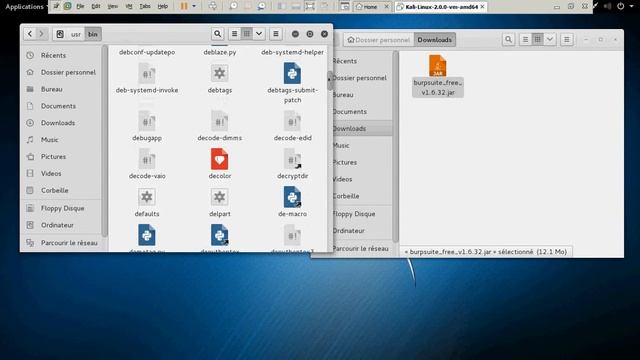Select the decryptdir link file

[292, 159]
